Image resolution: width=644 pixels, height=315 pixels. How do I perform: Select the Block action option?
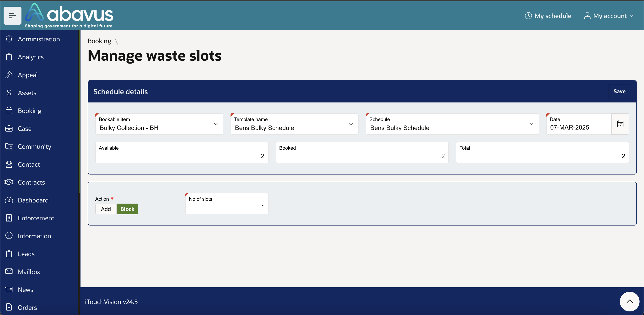click(x=127, y=209)
